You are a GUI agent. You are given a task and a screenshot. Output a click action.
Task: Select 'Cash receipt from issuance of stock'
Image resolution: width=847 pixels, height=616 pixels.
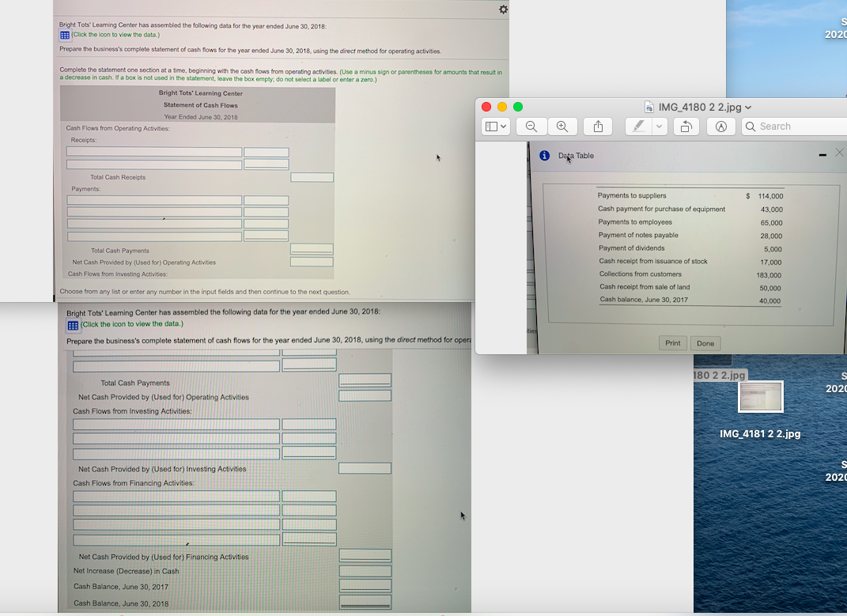click(653, 261)
